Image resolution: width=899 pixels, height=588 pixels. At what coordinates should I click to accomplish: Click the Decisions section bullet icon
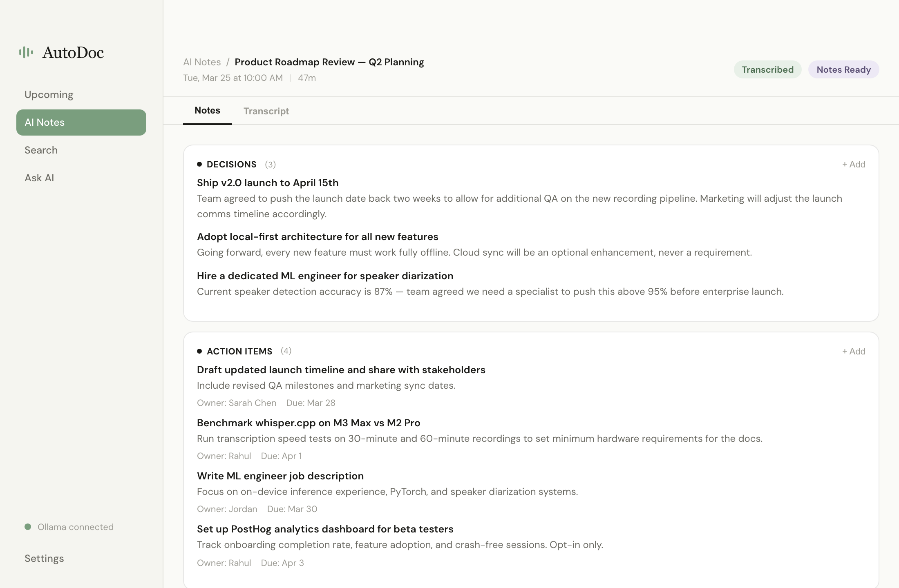200,164
